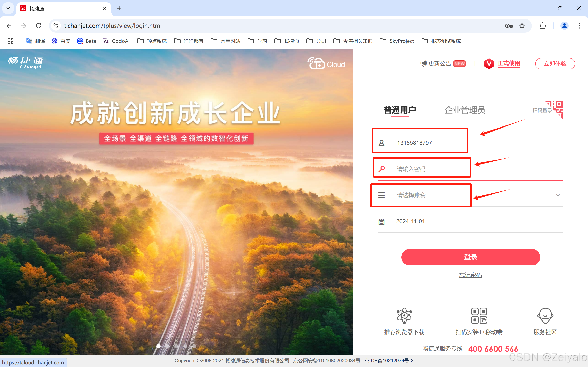Click the 立即体验 button
Screen dimensions: 588x367
[x=555, y=64]
